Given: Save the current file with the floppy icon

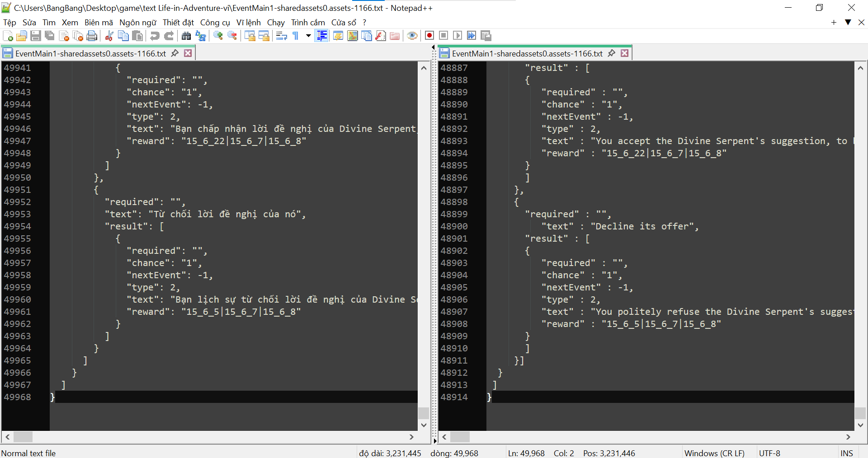Looking at the screenshot, I should coord(36,36).
